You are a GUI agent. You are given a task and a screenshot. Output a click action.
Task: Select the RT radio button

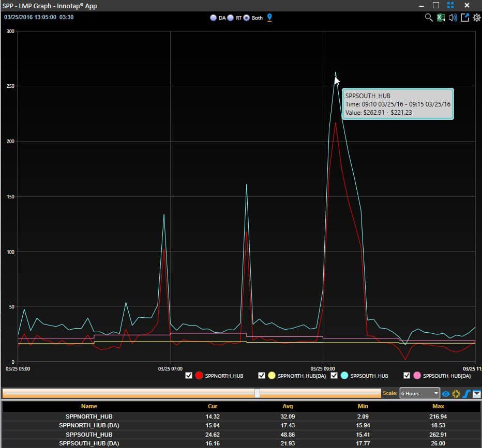(x=230, y=18)
